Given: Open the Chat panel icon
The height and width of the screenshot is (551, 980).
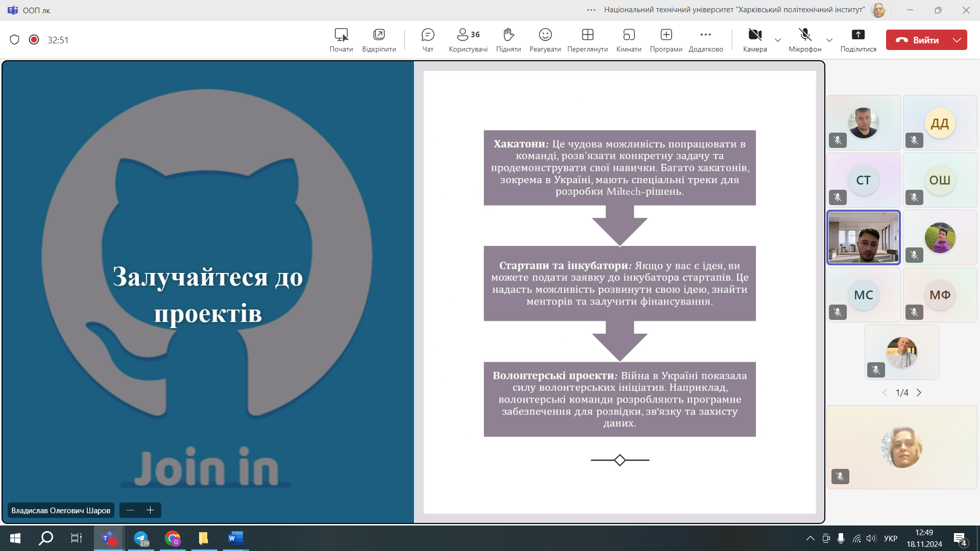Looking at the screenshot, I should 428,40.
